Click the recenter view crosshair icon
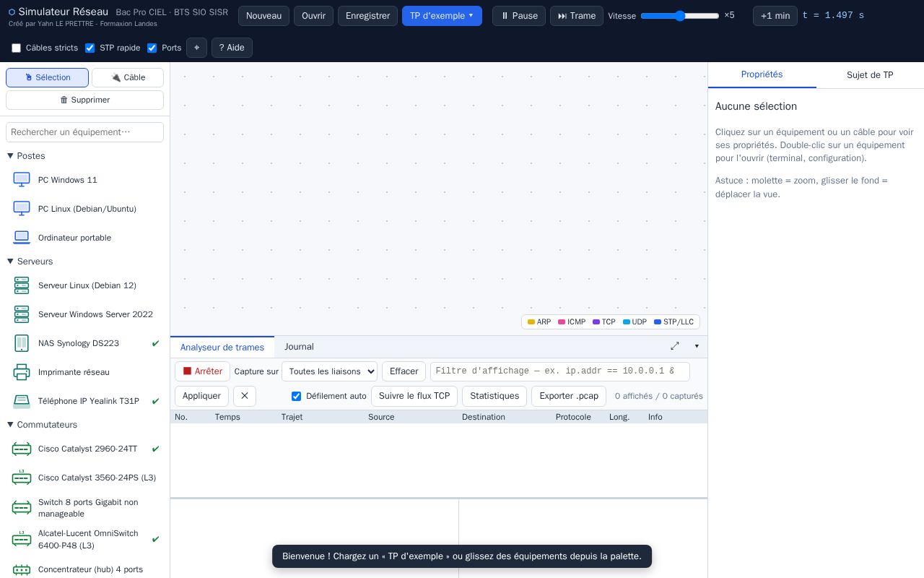This screenshot has width=924, height=578. point(196,48)
